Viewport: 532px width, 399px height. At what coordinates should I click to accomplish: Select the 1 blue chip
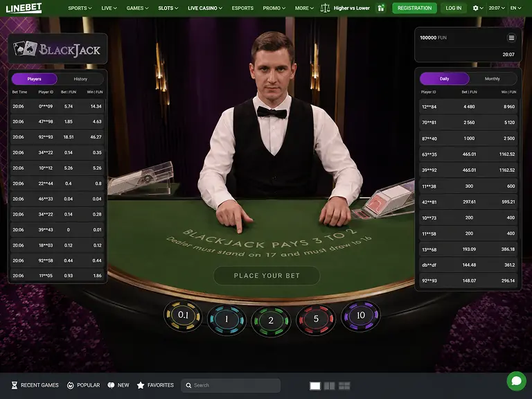(227, 319)
